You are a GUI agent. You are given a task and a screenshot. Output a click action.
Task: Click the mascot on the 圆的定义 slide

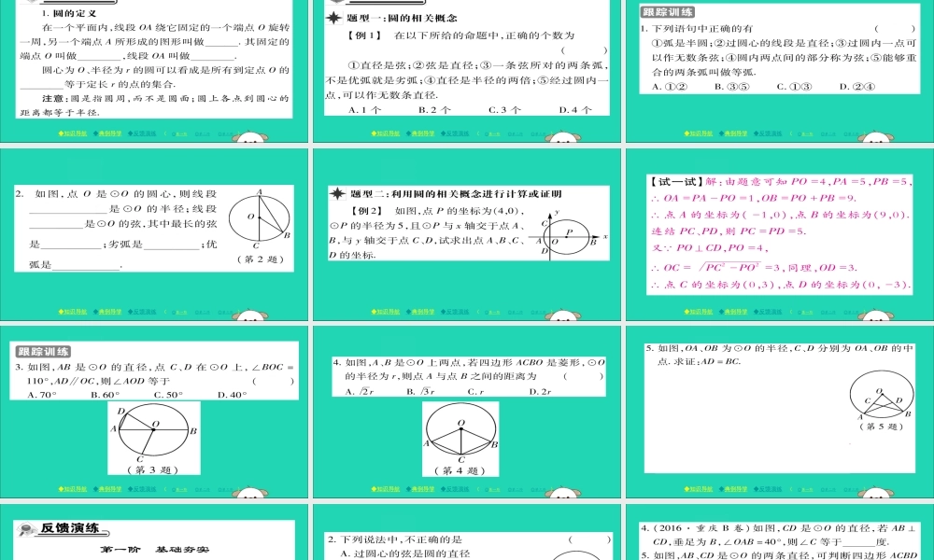tap(250, 137)
